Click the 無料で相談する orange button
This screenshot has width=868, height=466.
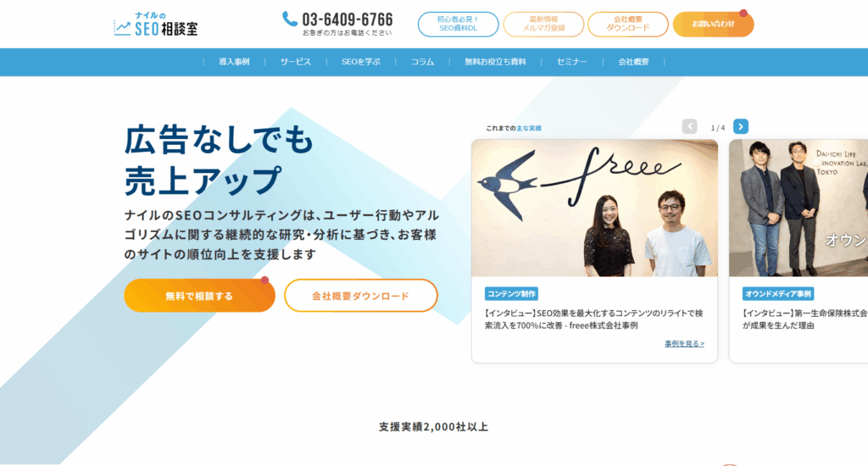(x=199, y=296)
